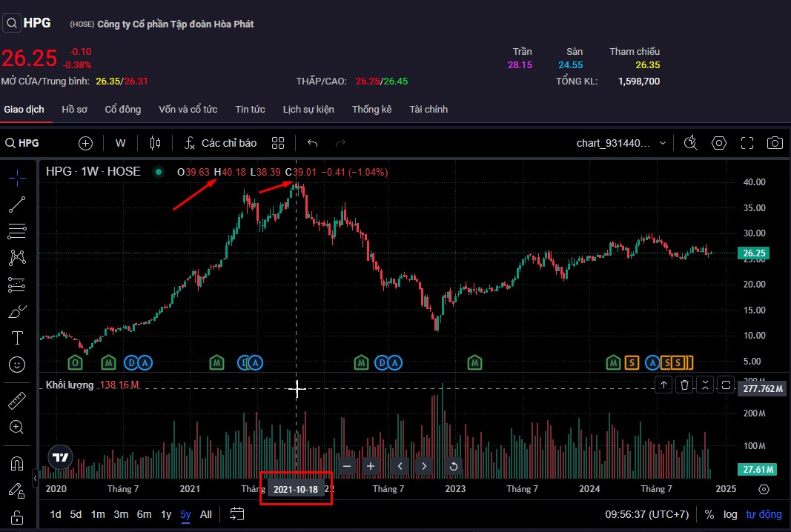View the Thống kê tab
Image resolution: width=791 pixels, height=532 pixels.
372,110
